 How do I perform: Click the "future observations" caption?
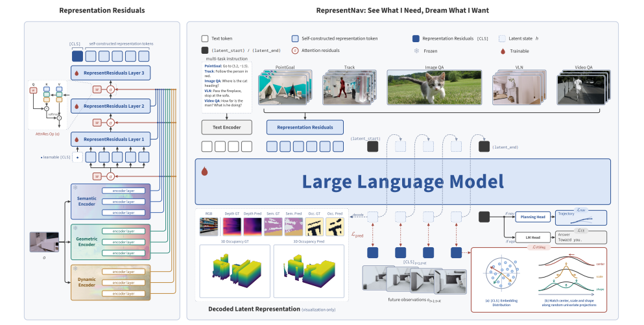click(x=414, y=300)
